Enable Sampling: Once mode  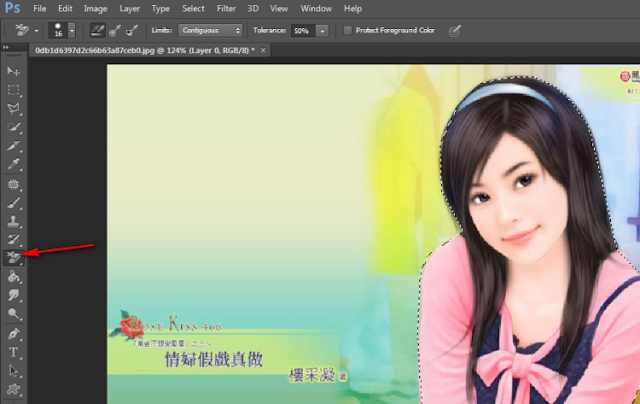click(115, 30)
